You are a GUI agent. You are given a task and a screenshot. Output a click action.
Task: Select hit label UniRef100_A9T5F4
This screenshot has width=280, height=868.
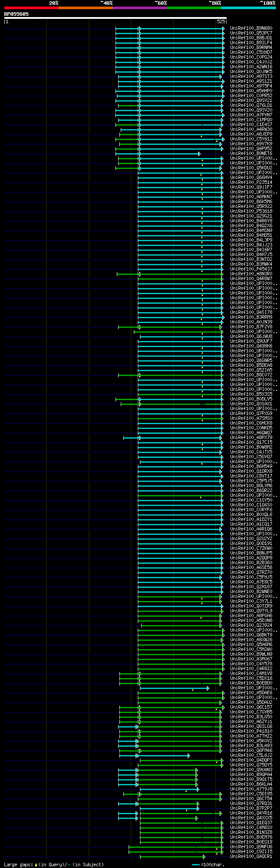coord(251,86)
